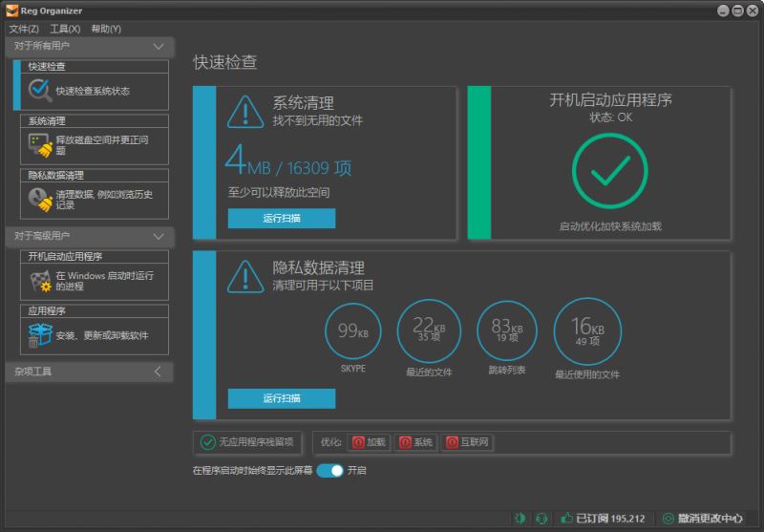Click the quick check magnifier icon in sidebar

tap(39, 91)
